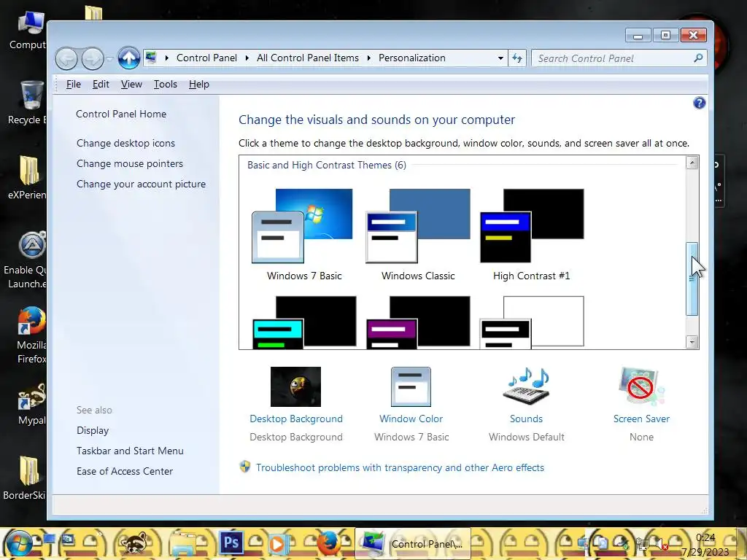The height and width of the screenshot is (560, 747).
Task: Click the raccoon Mypal taskbar icon
Action: click(135, 543)
